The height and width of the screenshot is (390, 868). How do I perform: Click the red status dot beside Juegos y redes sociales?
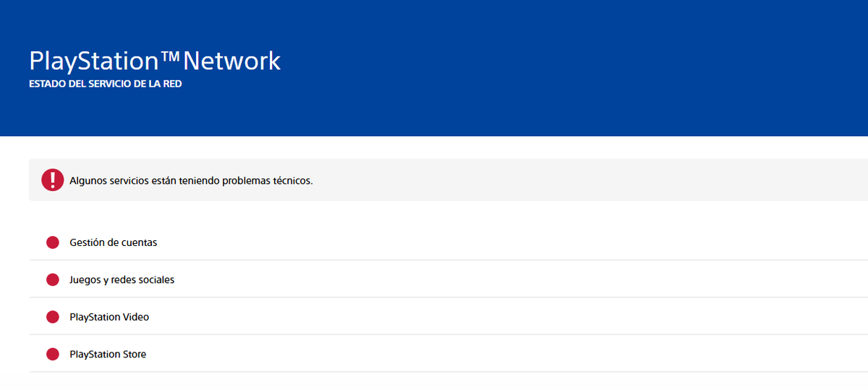click(52, 280)
